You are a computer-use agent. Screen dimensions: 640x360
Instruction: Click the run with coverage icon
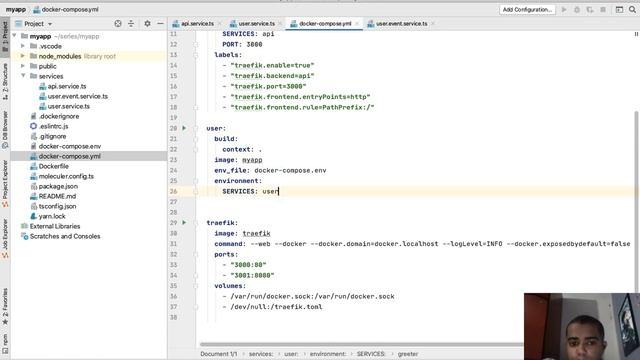[x=590, y=9]
